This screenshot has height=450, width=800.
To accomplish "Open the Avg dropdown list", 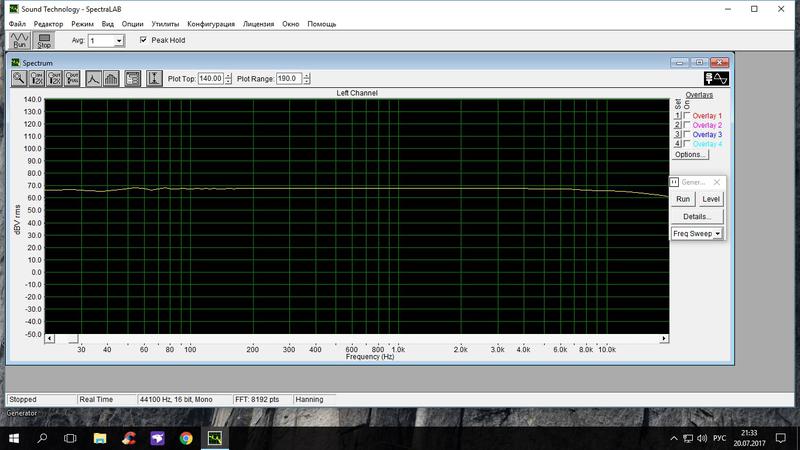I will click(119, 41).
